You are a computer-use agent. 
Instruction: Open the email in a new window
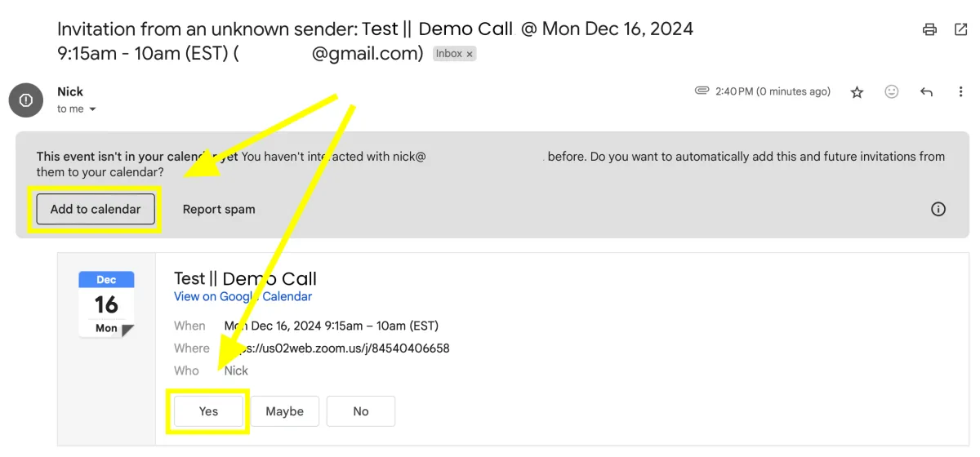960,29
